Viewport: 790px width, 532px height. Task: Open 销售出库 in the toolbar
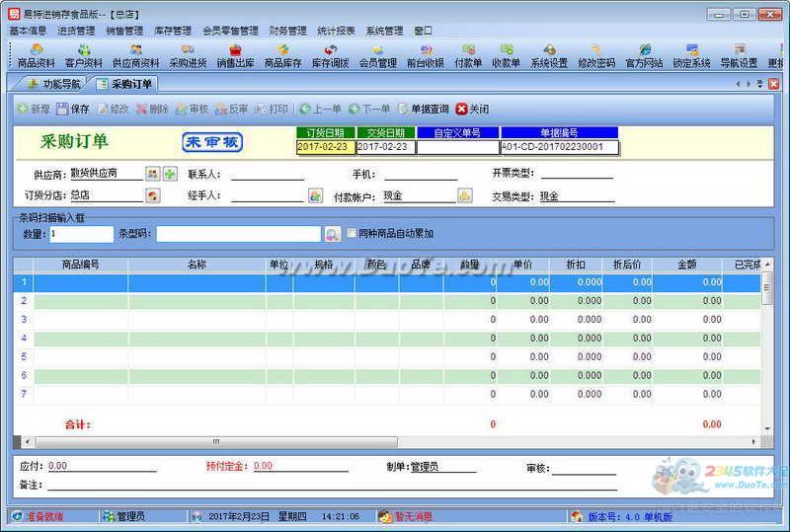point(235,56)
